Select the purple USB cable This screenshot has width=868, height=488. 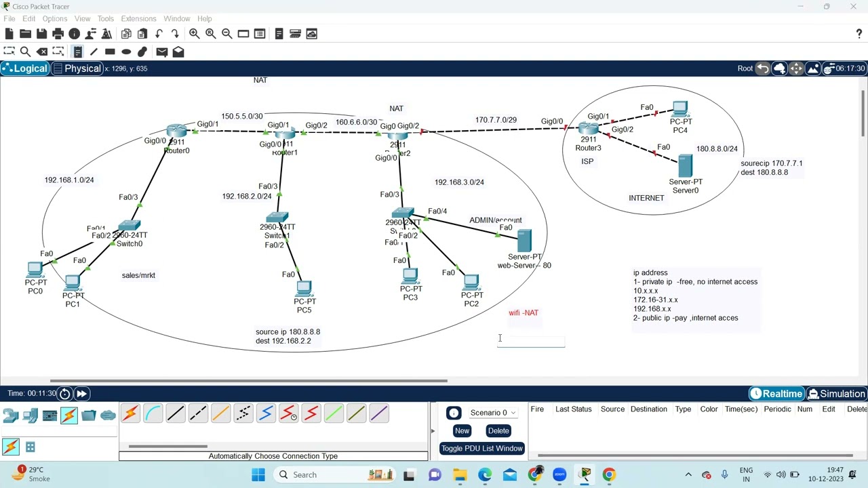378,413
